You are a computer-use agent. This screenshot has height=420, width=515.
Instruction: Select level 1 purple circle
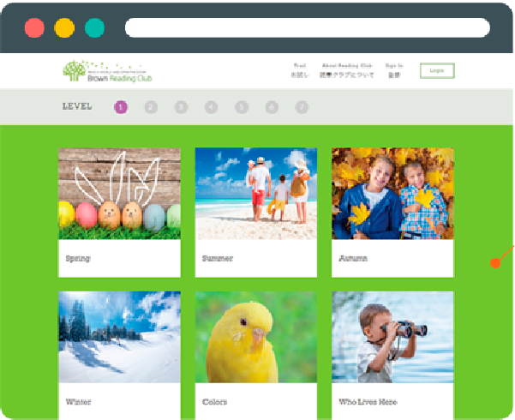click(x=121, y=107)
